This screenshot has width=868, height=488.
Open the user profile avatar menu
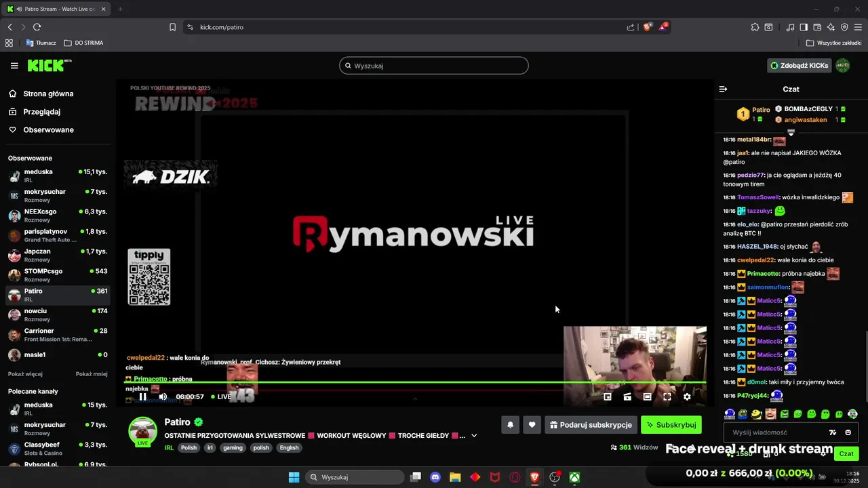tap(842, 66)
